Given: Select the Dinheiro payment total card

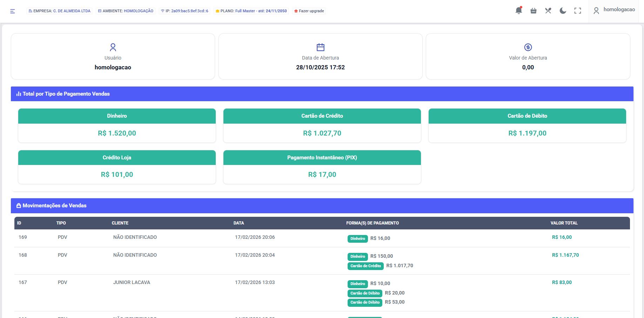Looking at the screenshot, I should (x=117, y=125).
